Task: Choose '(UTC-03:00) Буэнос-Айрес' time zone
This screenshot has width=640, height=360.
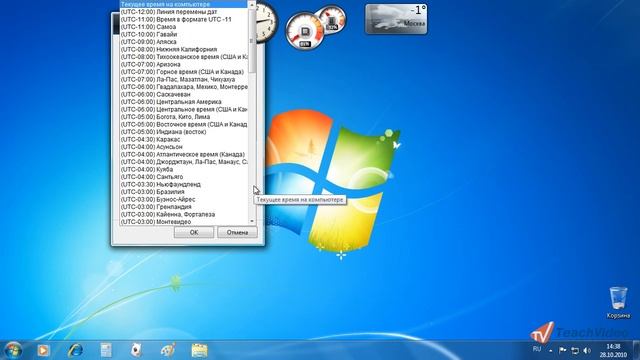Action: tap(184, 199)
